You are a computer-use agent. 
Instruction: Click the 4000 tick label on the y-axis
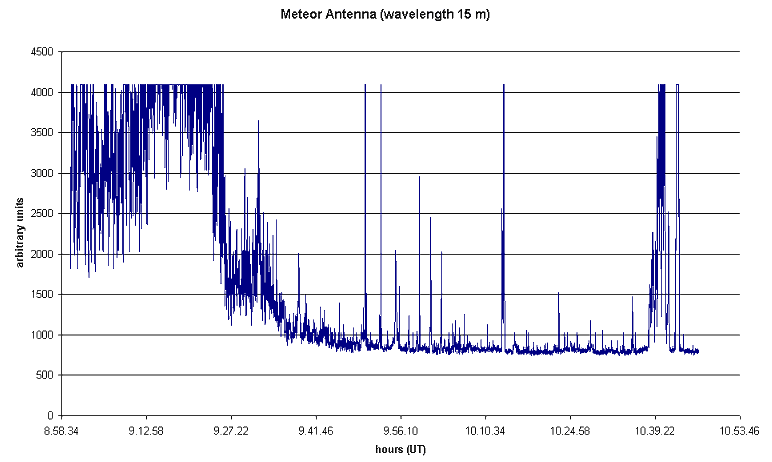(x=42, y=93)
